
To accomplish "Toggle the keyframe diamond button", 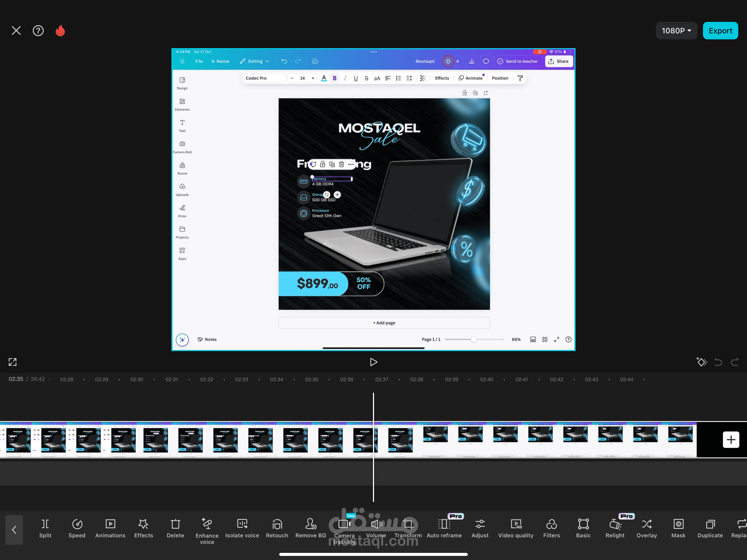I will tap(701, 362).
